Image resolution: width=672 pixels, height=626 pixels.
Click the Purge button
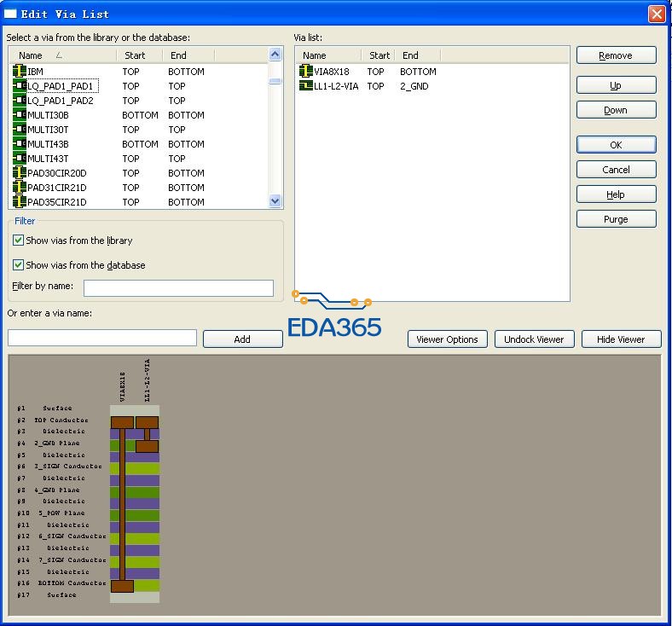pyautogui.click(x=616, y=219)
